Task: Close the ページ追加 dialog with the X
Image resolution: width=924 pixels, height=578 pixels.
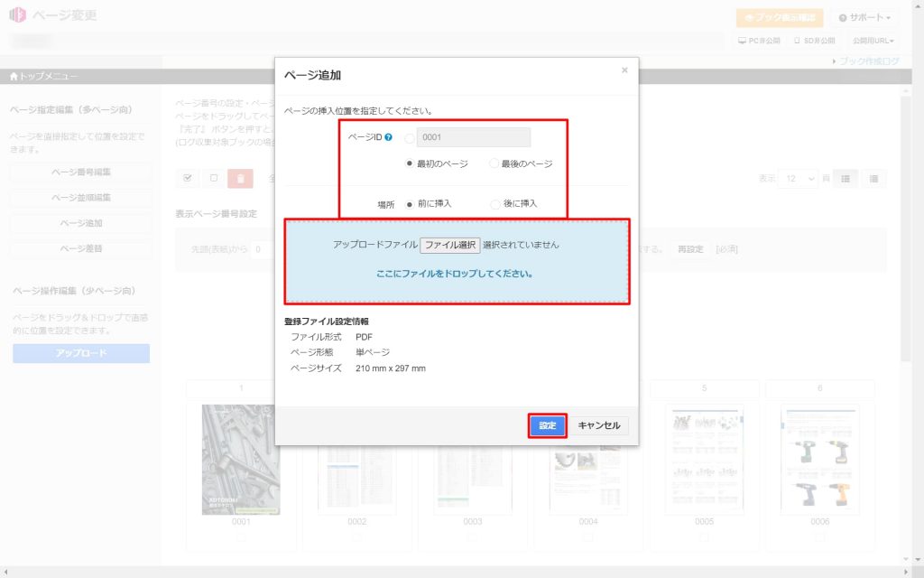Action: [x=624, y=70]
